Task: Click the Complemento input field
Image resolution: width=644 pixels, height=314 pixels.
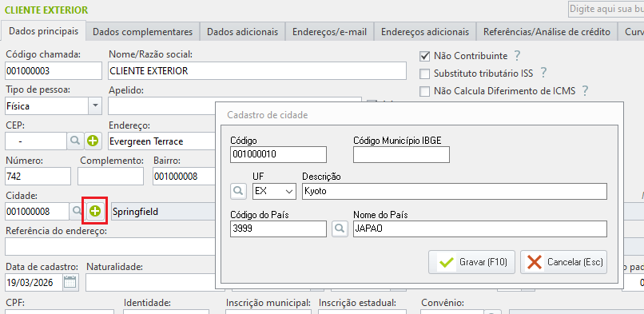Action: 110,177
